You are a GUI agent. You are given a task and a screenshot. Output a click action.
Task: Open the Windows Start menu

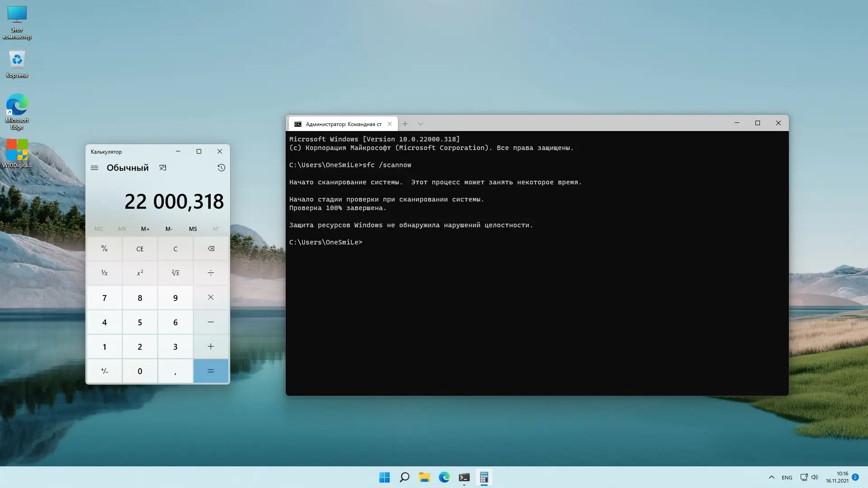[384, 477]
